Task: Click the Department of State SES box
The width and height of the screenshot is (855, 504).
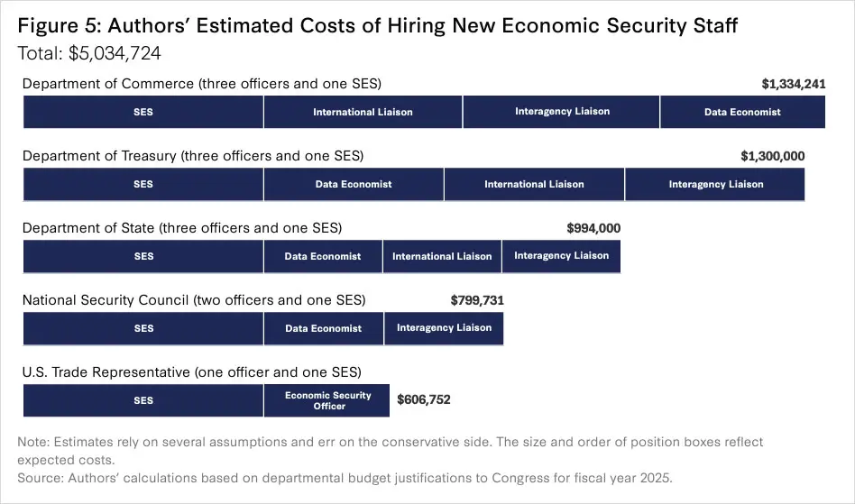Action: 143,256
